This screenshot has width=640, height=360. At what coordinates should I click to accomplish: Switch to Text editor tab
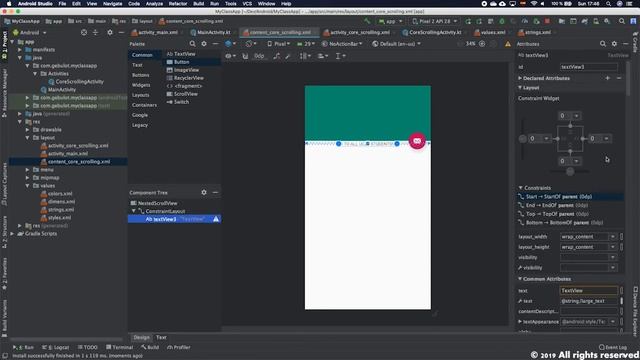(x=161, y=338)
